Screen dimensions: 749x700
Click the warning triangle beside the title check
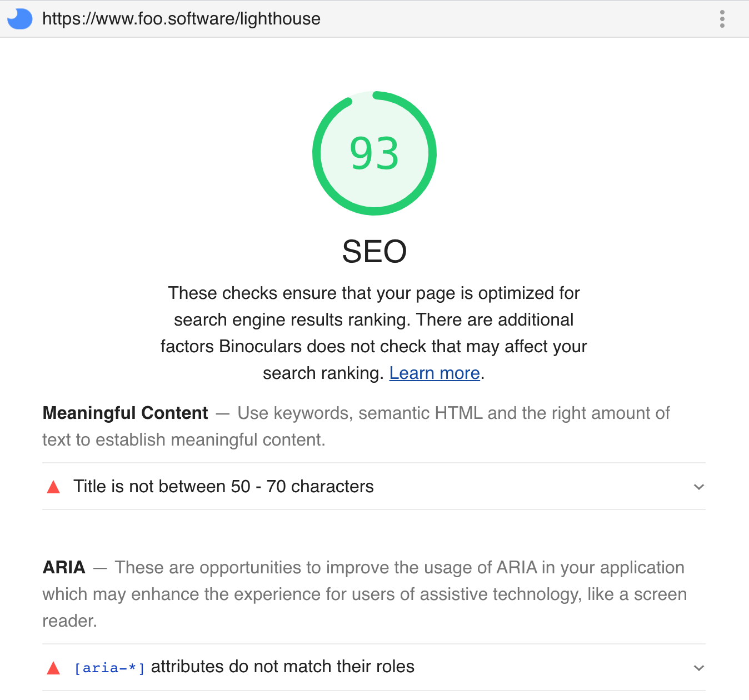53,487
